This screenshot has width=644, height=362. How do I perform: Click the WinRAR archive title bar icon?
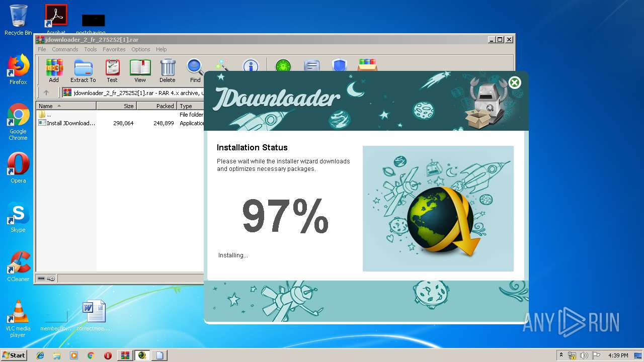[x=40, y=40]
